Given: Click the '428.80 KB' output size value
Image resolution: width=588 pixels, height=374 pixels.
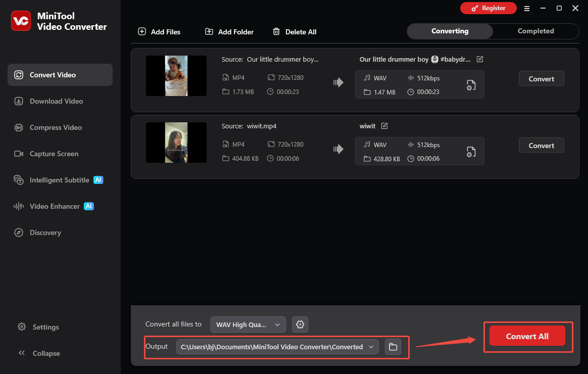Looking at the screenshot, I should [386, 159].
